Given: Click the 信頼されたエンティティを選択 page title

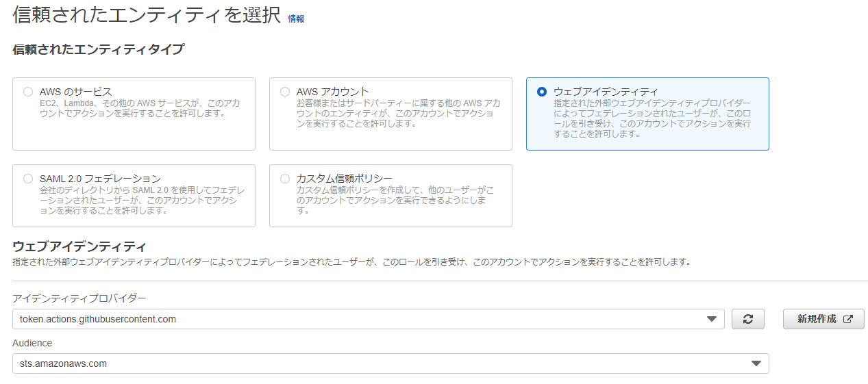Looking at the screenshot, I should (x=147, y=15).
